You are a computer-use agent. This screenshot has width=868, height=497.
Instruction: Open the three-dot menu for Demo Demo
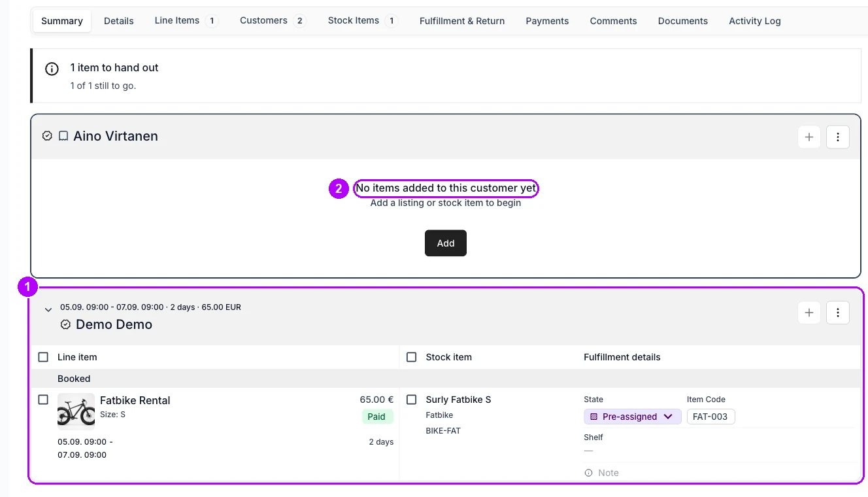838,313
